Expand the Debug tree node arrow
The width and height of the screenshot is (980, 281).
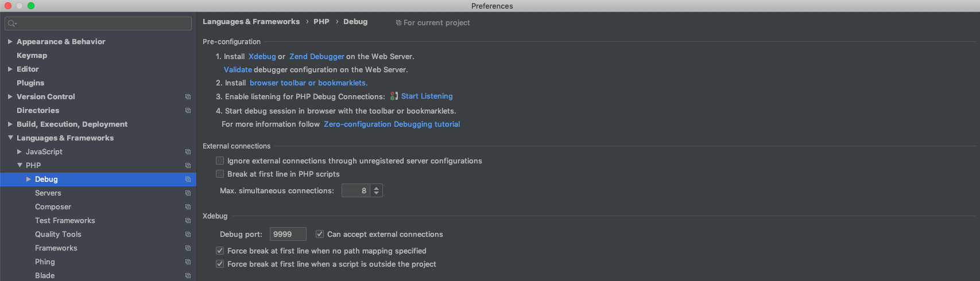[29, 179]
